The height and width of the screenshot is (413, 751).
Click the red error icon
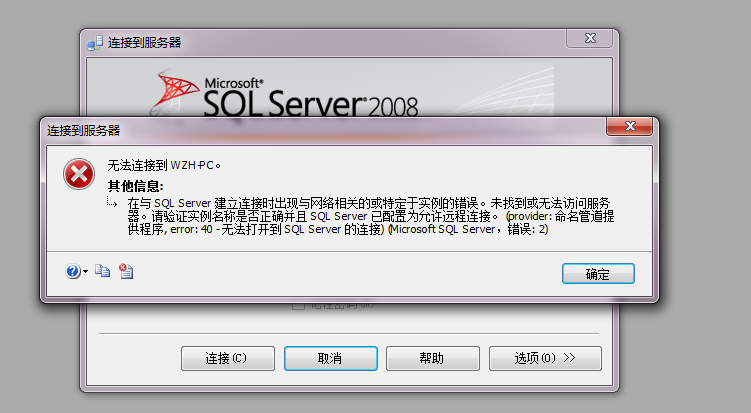click(x=79, y=174)
